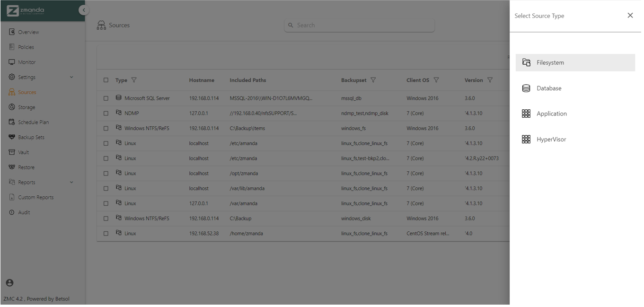Click the Settings gear icon

coord(12,77)
